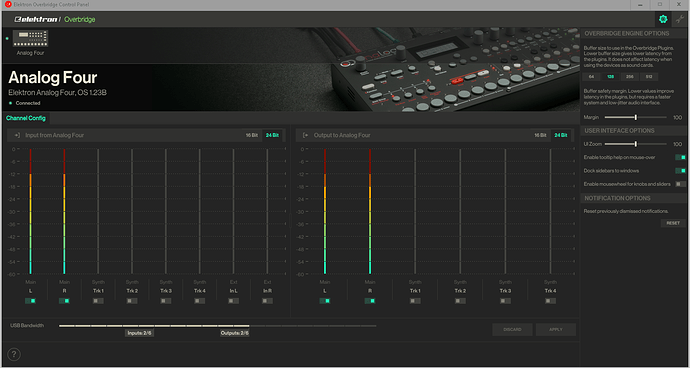Image resolution: width=690 pixels, height=368 pixels.
Task: Click the Elektron logo
Action: 36,19
